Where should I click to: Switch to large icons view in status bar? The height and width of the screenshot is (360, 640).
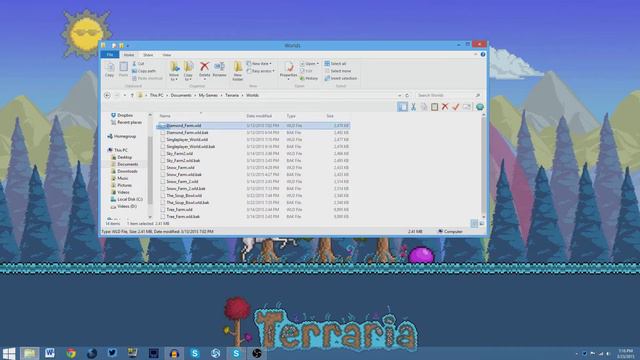(x=482, y=224)
